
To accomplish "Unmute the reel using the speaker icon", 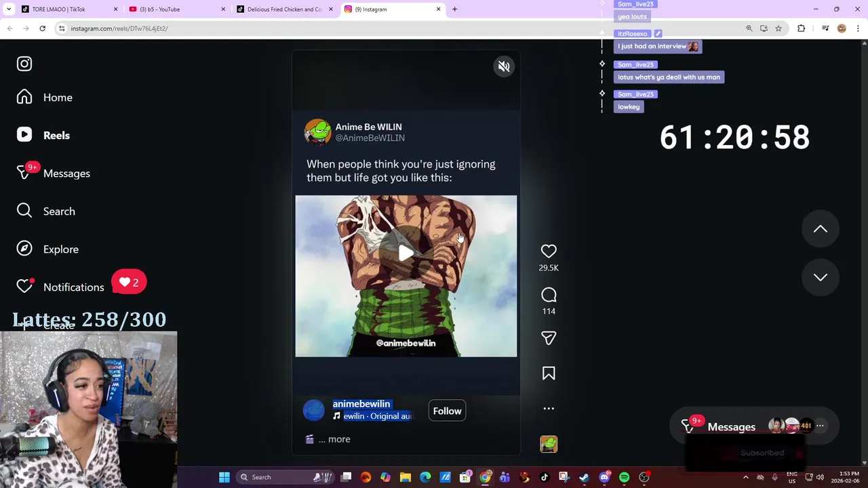I will tap(504, 66).
